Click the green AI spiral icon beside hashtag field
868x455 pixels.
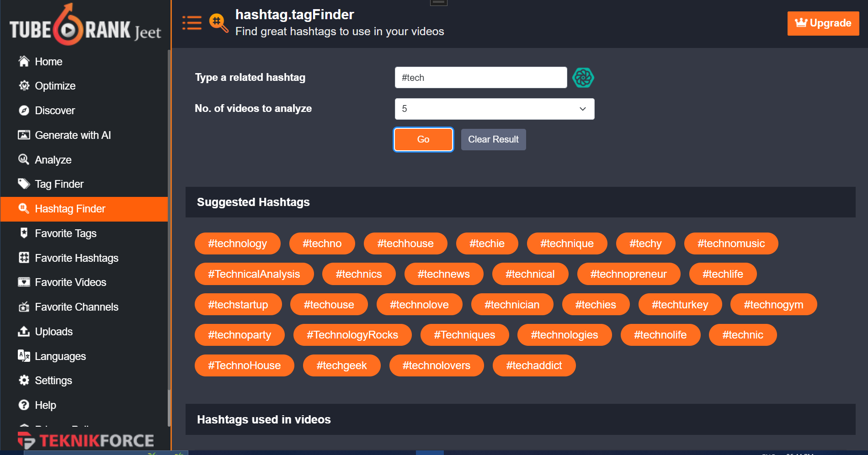[583, 78]
